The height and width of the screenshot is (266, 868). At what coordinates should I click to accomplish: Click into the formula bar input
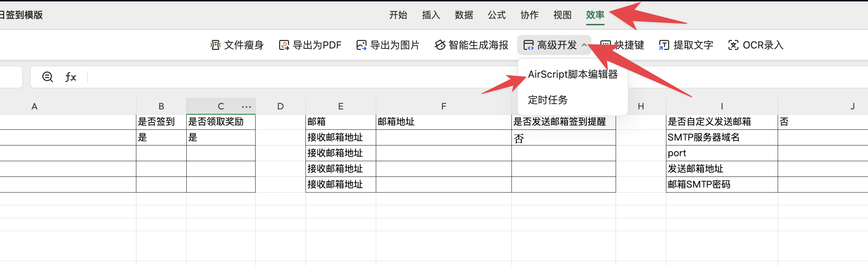point(478,77)
